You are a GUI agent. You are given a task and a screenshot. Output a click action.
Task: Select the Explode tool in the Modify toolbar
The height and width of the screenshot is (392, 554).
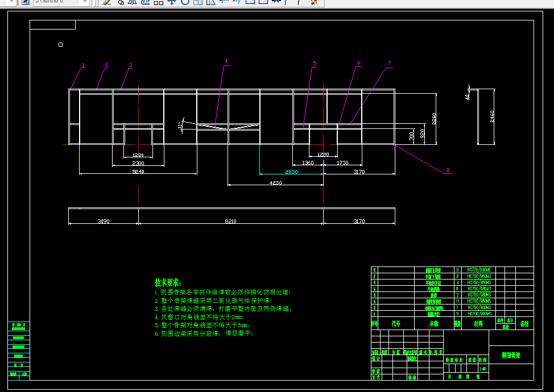(313, 2)
